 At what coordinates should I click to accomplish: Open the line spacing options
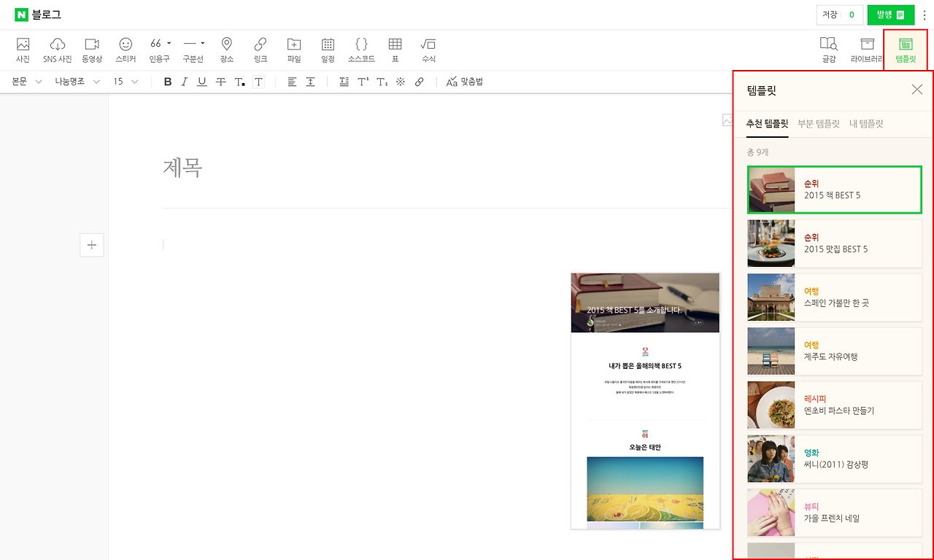[310, 82]
